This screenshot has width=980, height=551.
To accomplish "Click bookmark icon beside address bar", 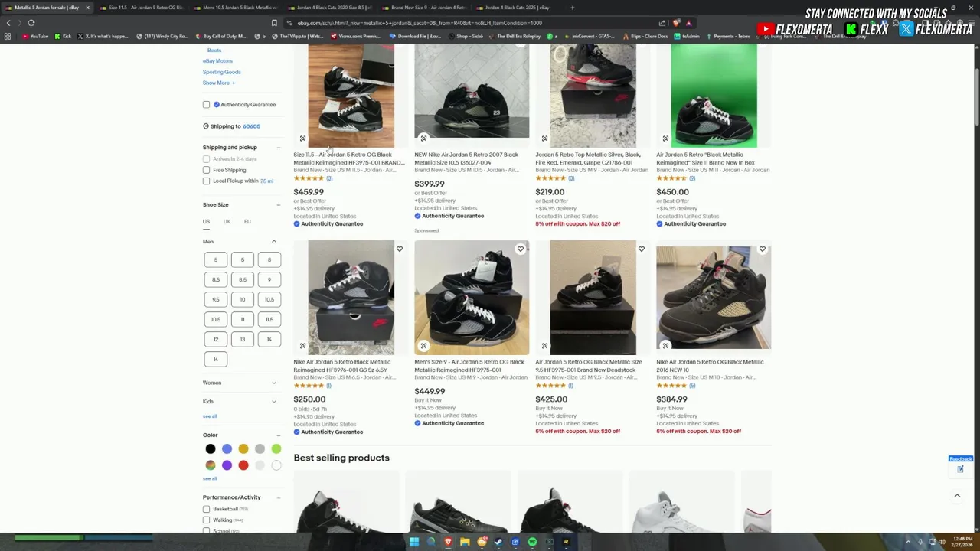I will [x=274, y=23].
